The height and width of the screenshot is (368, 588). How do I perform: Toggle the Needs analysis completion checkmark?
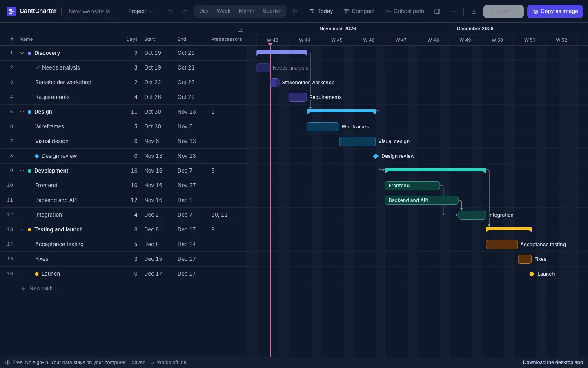[x=38, y=68]
